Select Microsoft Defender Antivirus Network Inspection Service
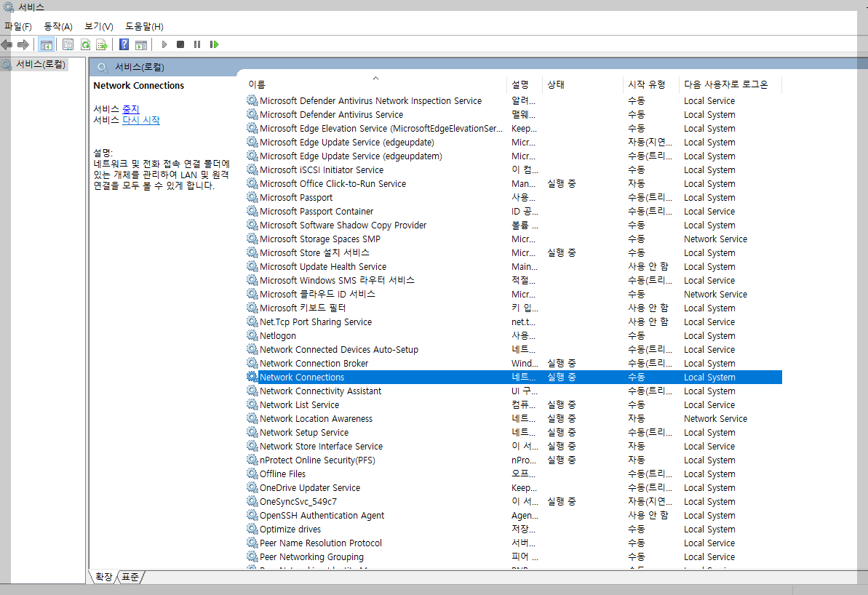This screenshot has width=868, height=595. [513, 100]
